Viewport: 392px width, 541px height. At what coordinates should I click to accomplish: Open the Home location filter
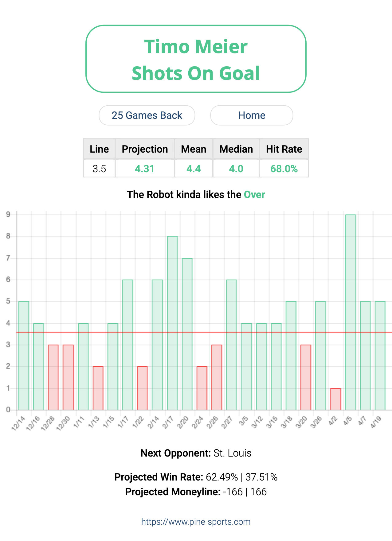[x=252, y=115]
